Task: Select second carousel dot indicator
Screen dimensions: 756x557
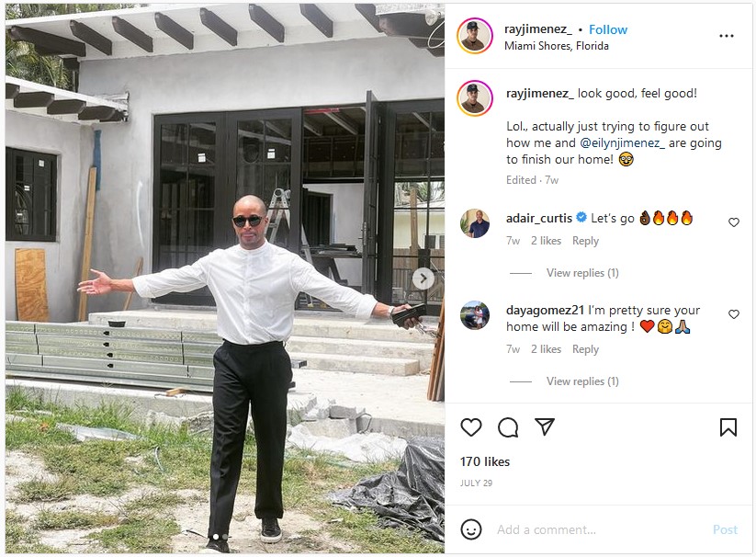Action: click(x=224, y=537)
